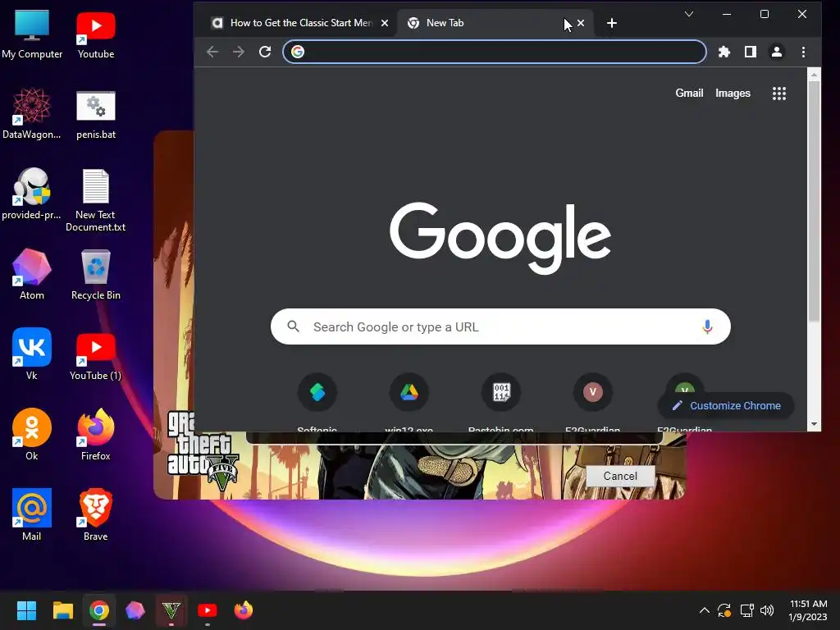Image resolution: width=840 pixels, height=630 pixels.
Task: Select the Recycle Bin icon
Action: pos(96,274)
